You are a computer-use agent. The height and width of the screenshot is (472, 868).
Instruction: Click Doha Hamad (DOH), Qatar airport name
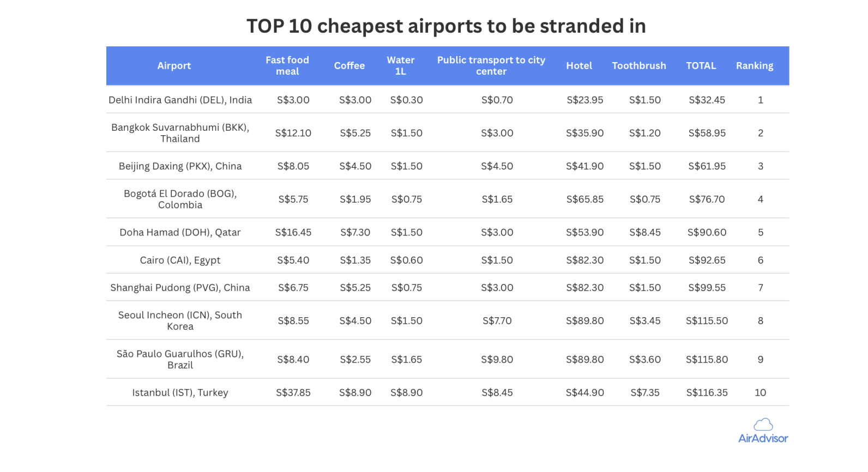(x=180, y=232)
